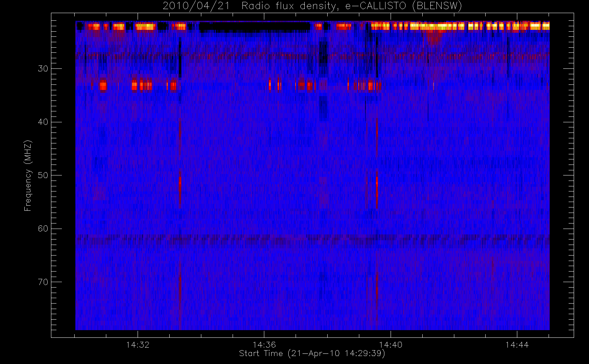Click the 'Start Time (21-Apr-10 14:29:39)' x-axis label
Image resolution: width=589 pixels, height=364 pixels.
point(312,353)
